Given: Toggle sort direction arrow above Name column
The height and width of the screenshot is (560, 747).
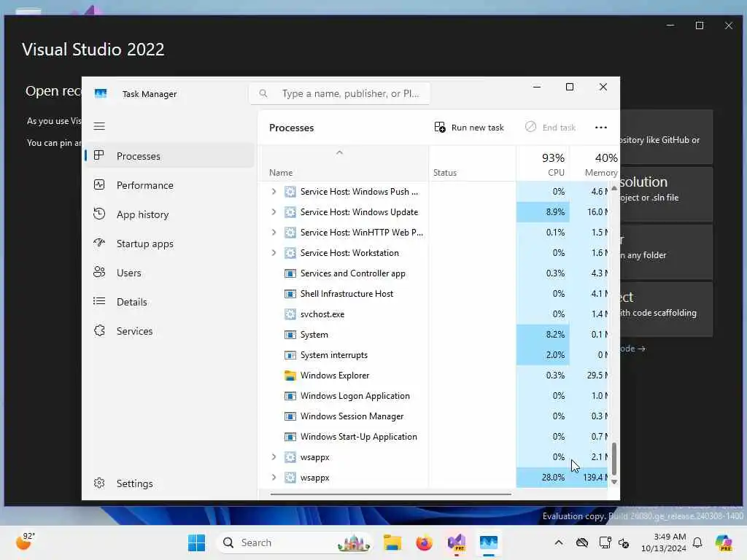Looking at the screenshot, I should 339,152.
